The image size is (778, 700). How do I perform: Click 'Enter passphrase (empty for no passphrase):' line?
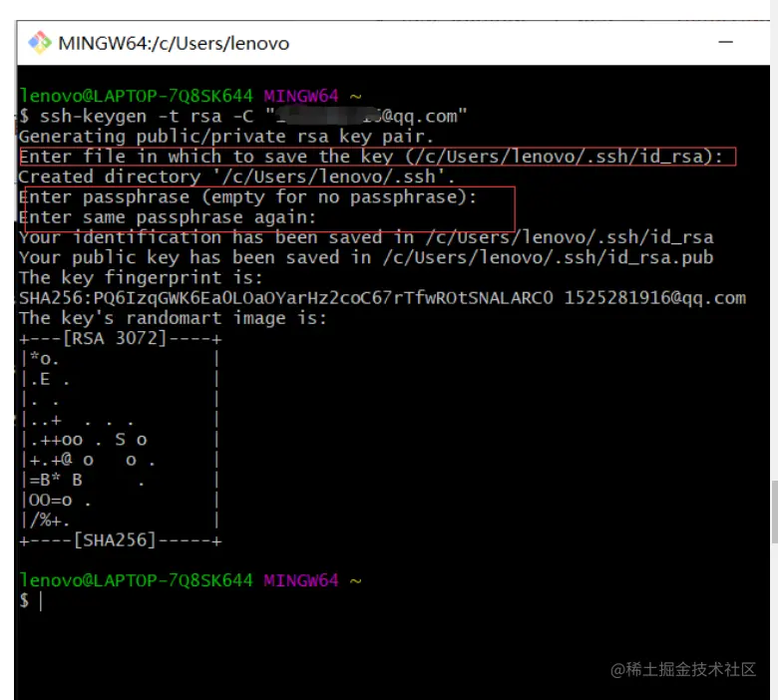coord(247,197)
